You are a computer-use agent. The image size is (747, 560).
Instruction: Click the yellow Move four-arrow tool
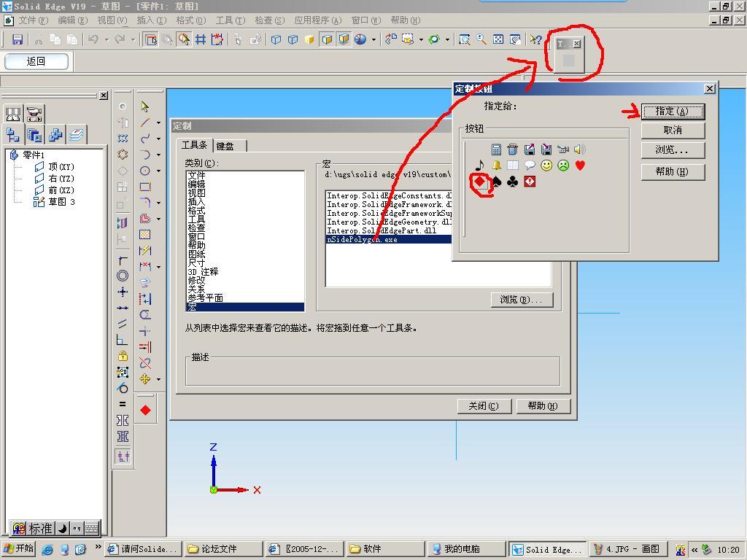click(145, 379)
